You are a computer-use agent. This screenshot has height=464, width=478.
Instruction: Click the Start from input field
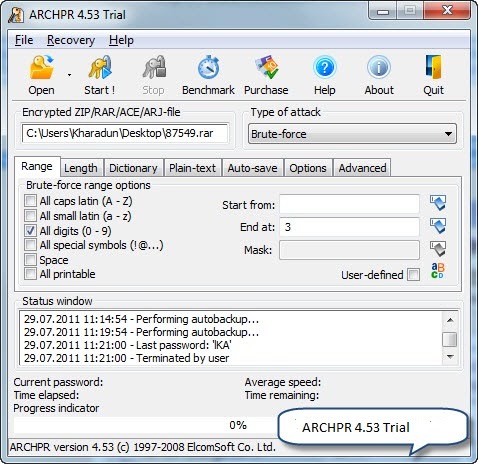pos(349,204)
